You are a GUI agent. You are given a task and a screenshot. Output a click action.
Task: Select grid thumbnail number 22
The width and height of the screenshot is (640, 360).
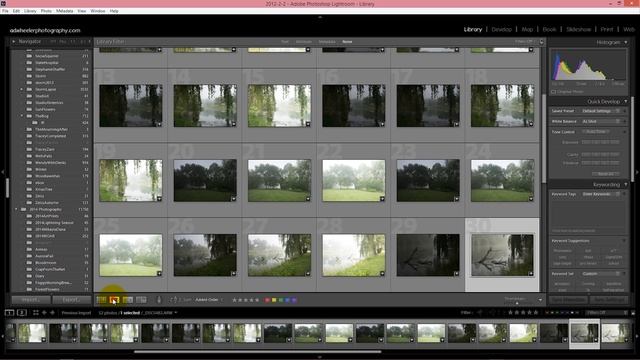tap(353, 180)
